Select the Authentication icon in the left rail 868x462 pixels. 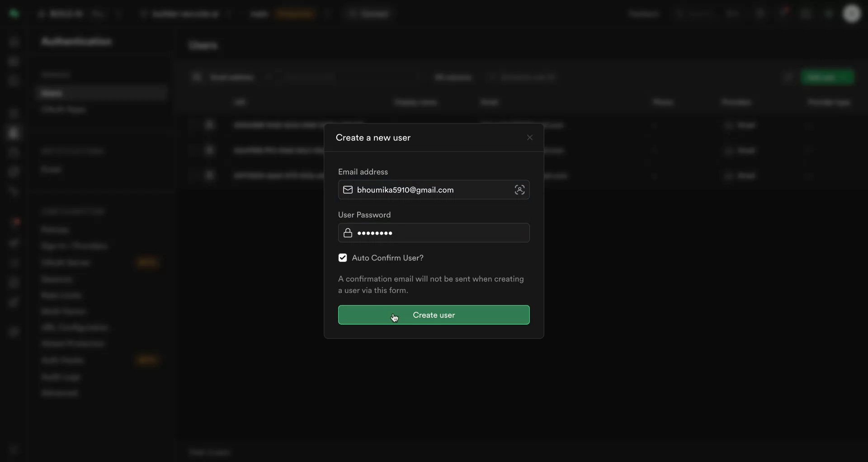(x=14, y=132)
